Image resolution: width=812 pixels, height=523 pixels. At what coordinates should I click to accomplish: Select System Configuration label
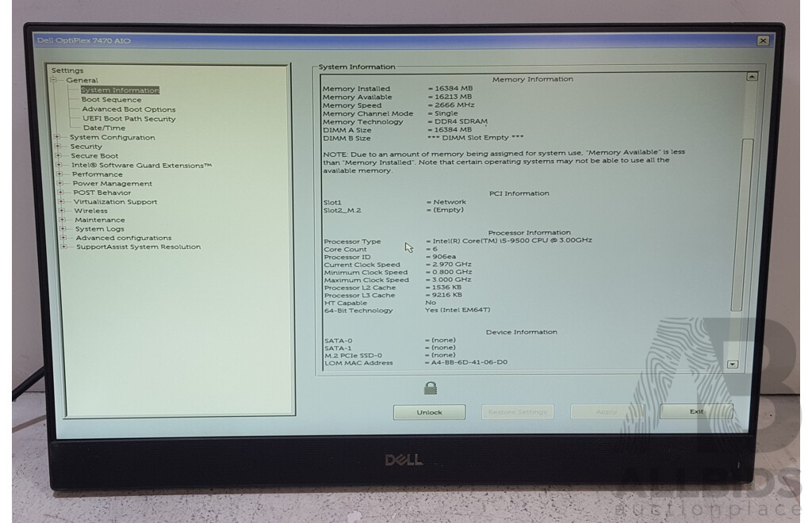[113, 137]
